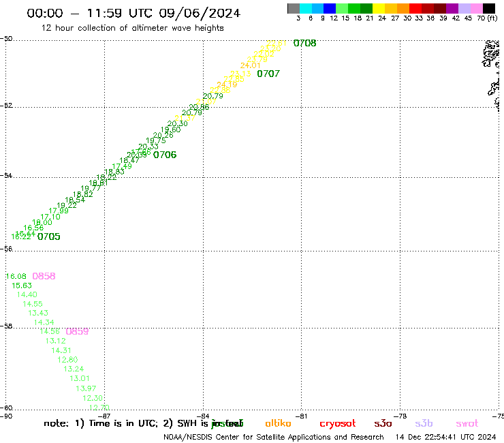
Task: Click the 's3a' satellite legend label
Action: [x=383, y=423]
